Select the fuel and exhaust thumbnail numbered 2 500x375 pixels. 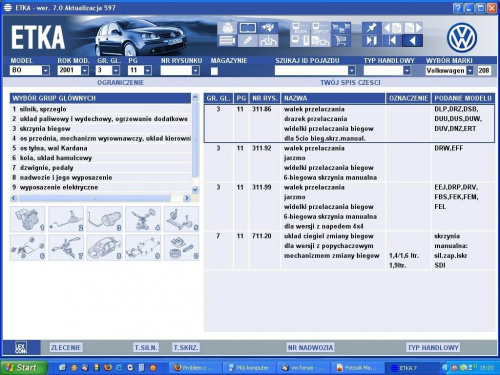(66, 219)
